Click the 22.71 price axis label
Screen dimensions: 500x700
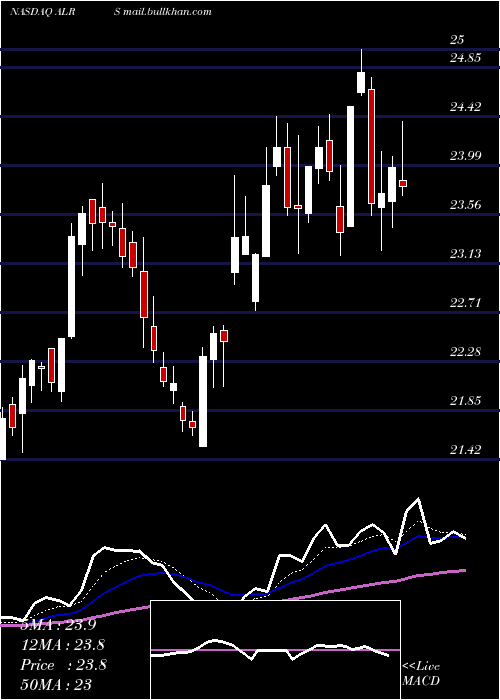click(x=466, y=303)
